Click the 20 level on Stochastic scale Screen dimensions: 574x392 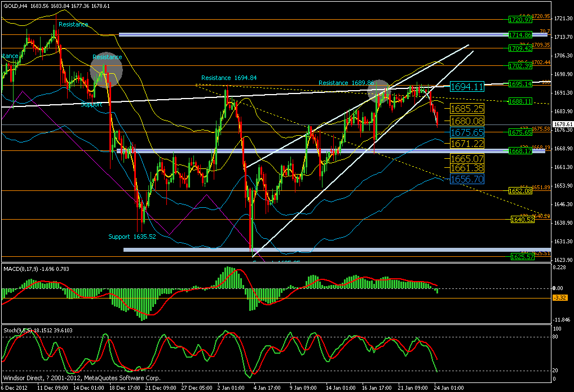point(555,371)
